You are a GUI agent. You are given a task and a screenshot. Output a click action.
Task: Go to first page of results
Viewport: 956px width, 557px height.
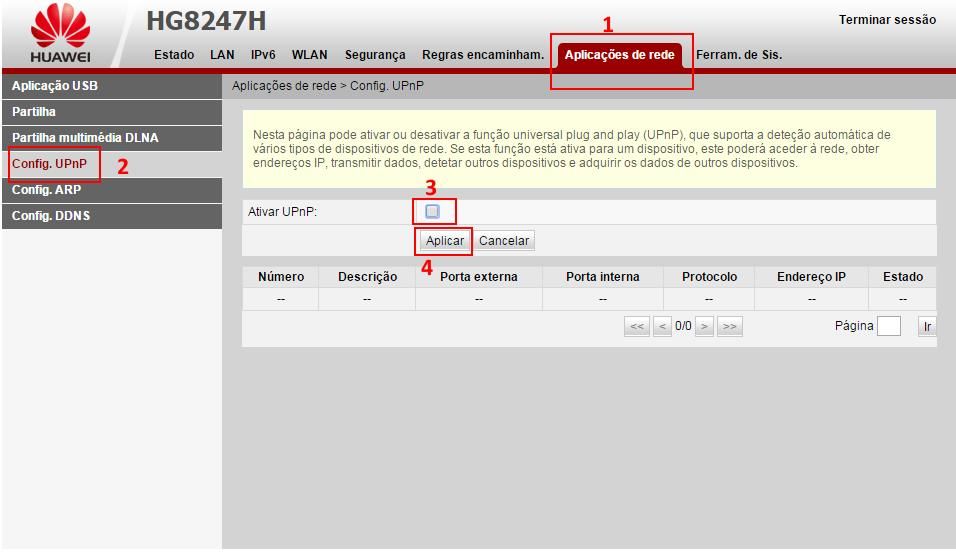point(637,326)
